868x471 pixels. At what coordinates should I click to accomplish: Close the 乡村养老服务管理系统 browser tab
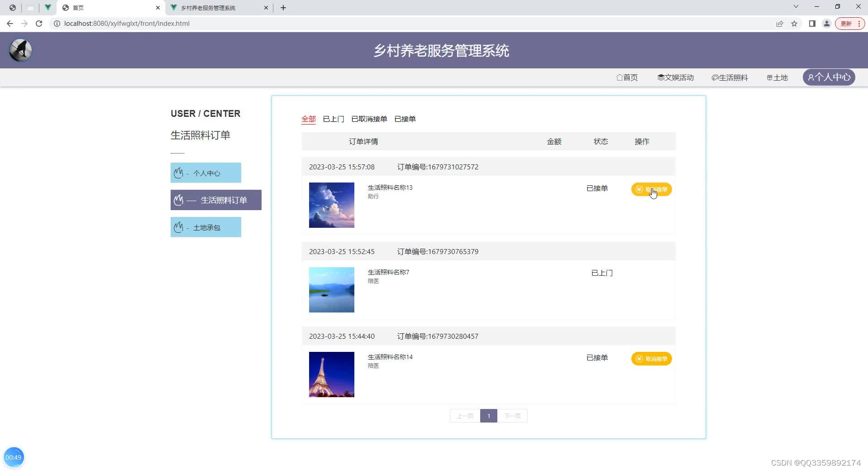pos(266,8)
